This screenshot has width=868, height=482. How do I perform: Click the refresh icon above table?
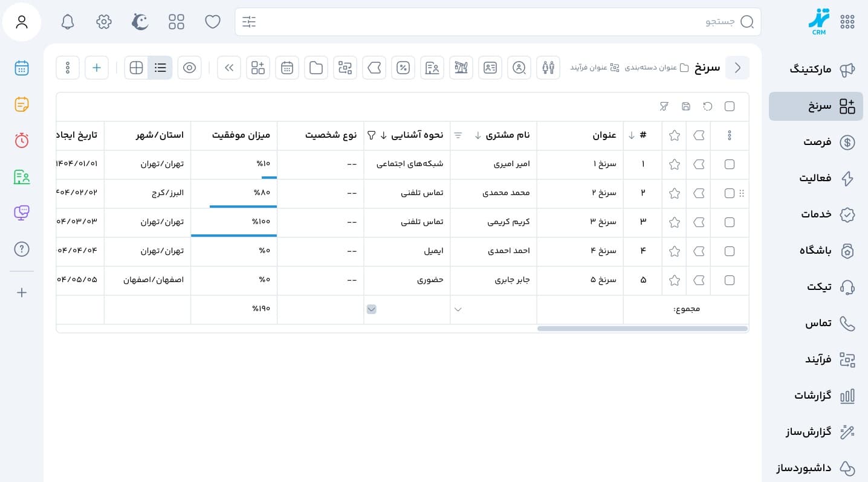click(x=708, y=106)
